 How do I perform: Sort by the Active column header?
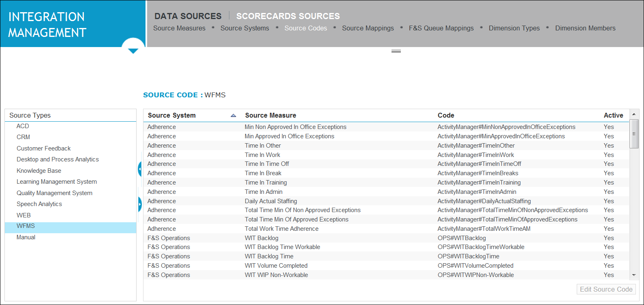tap(613, 115)
